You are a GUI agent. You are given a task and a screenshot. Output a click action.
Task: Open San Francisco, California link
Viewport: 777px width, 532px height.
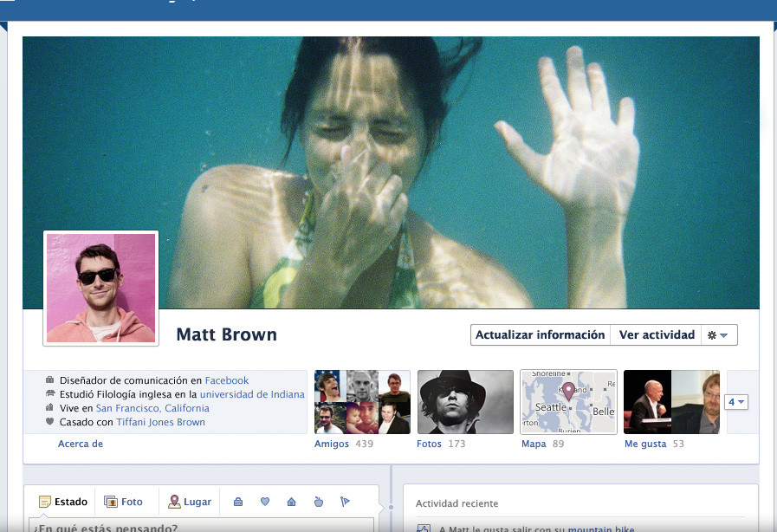point(152,408)
